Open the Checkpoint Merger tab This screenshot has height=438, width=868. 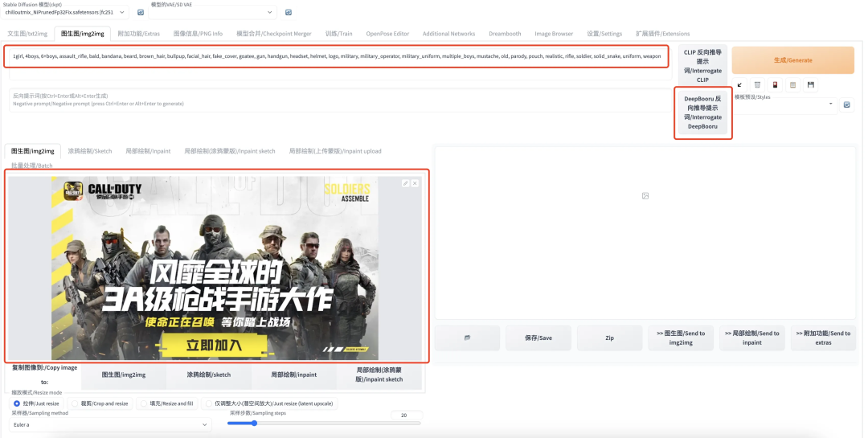click(273, 33)
